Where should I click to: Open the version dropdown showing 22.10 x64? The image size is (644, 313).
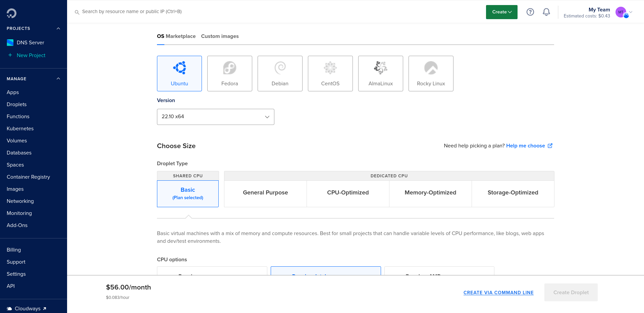click(216, 117)
